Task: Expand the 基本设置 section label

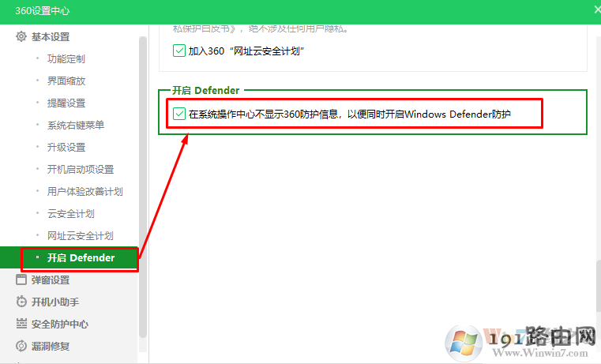Action: (x=51, y=37)
